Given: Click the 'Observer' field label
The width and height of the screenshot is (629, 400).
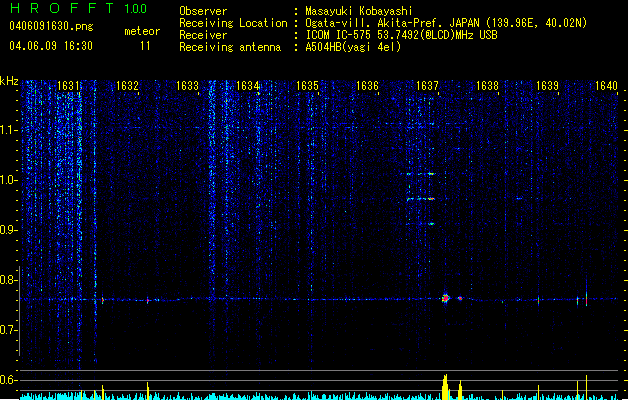Looking at the screenshot, I should click(203, 11).
